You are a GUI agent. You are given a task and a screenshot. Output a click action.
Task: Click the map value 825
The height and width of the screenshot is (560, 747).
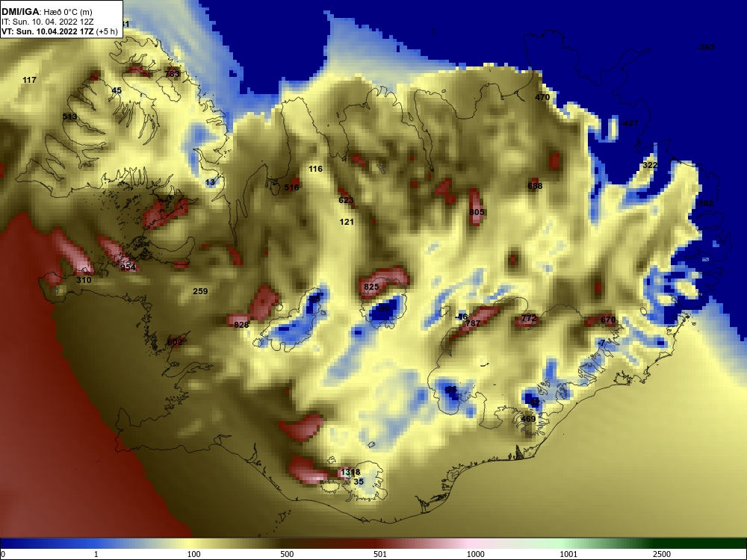(371, 287)
